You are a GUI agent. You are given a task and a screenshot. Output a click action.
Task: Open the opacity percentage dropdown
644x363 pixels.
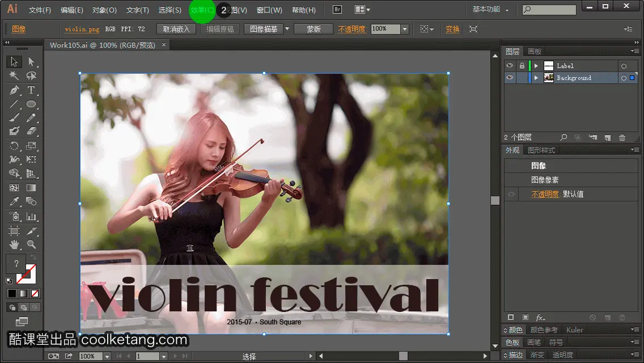405,29
